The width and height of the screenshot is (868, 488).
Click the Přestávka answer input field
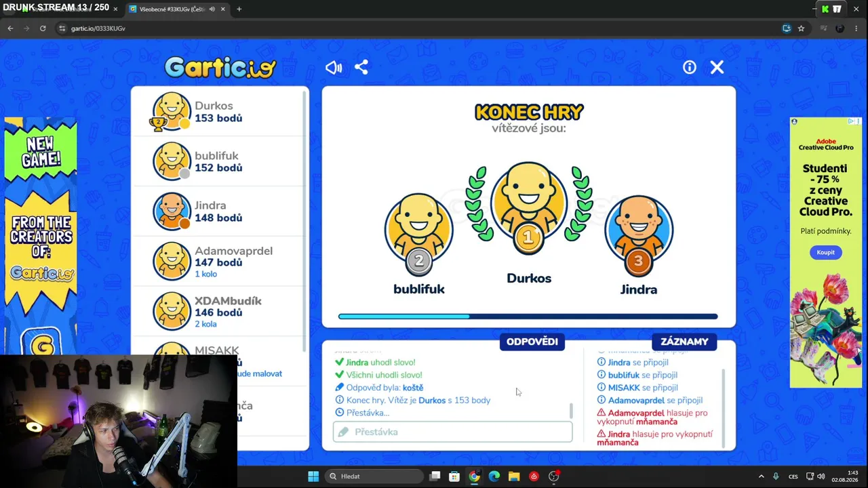pos(452,432)
